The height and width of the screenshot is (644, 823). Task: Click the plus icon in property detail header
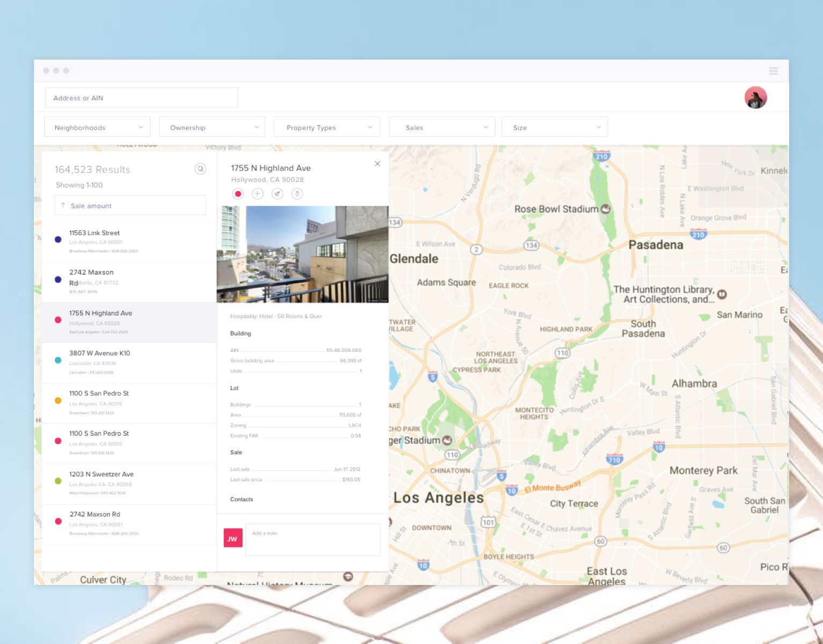pos(258,194)
